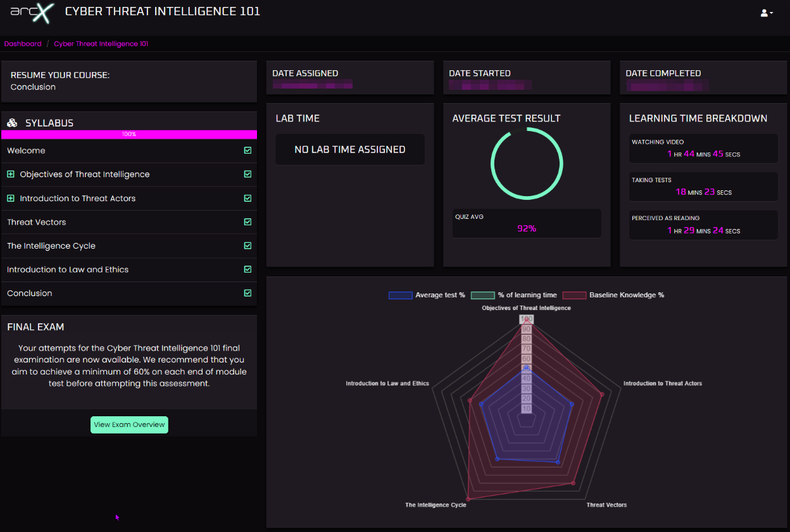Click the checkmark beside Threat Vectors

click(248, 222)
